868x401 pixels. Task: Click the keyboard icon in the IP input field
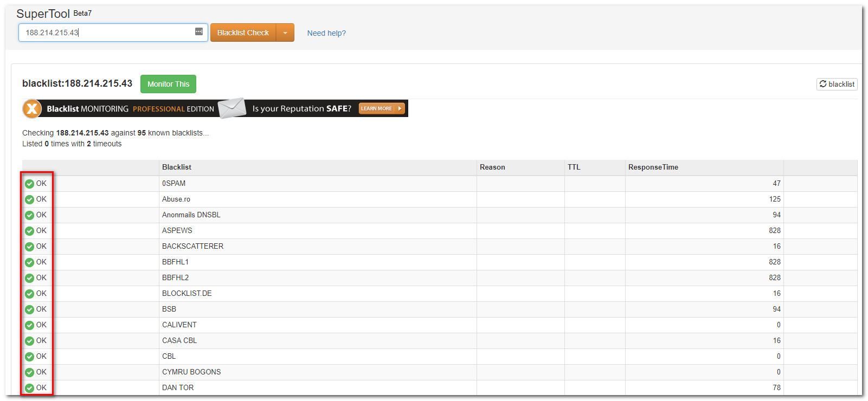click(199, 31)
